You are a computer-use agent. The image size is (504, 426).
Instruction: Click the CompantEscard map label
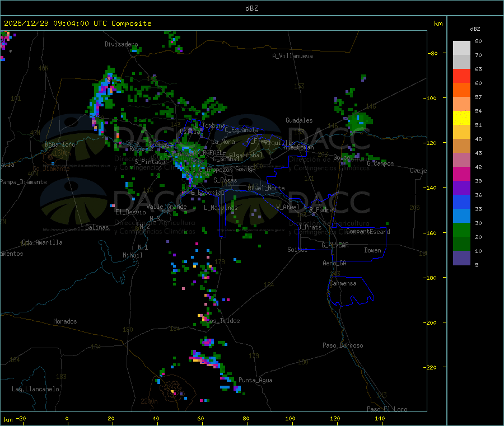368,231
